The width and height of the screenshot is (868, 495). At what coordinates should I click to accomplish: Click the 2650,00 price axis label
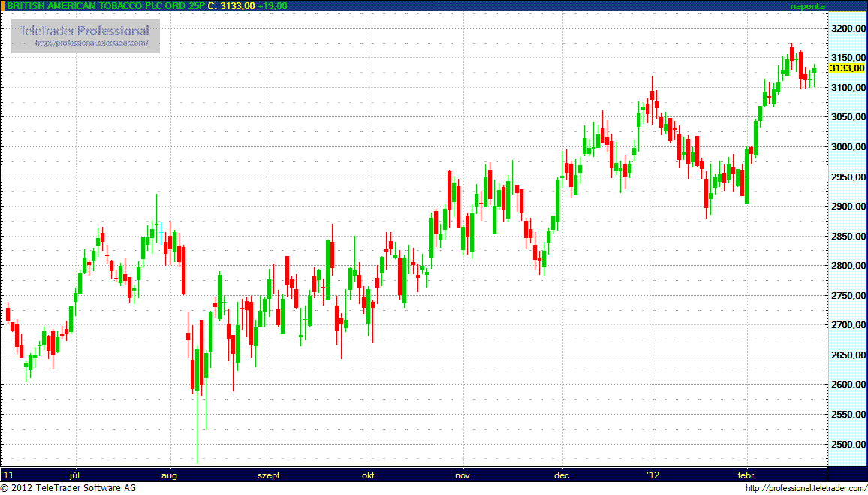(x=848, y=355)
